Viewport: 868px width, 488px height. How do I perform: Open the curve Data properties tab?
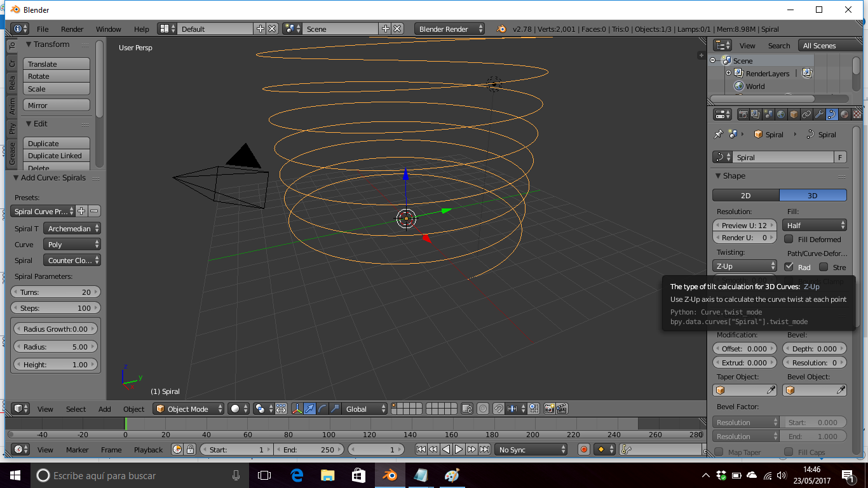point(831,114)
